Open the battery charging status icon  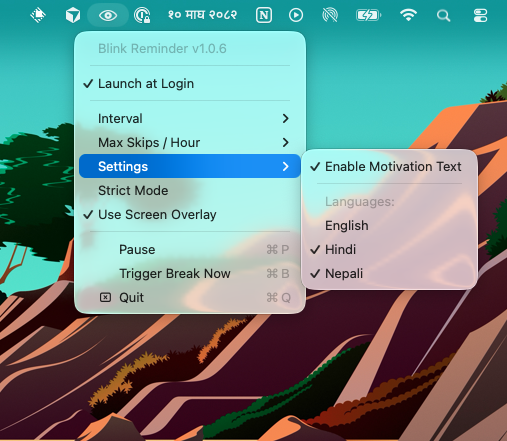(368, 15)
